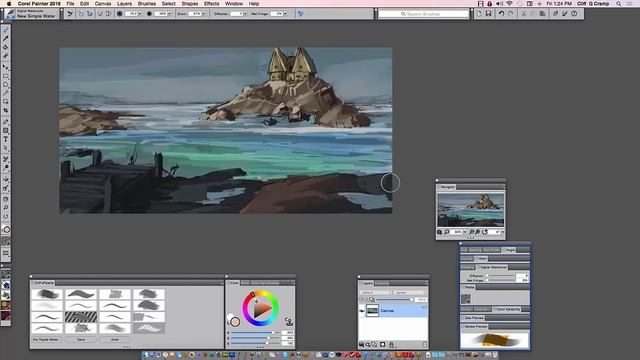Open the File menu

pyautogui.click(x=70, y=3)
